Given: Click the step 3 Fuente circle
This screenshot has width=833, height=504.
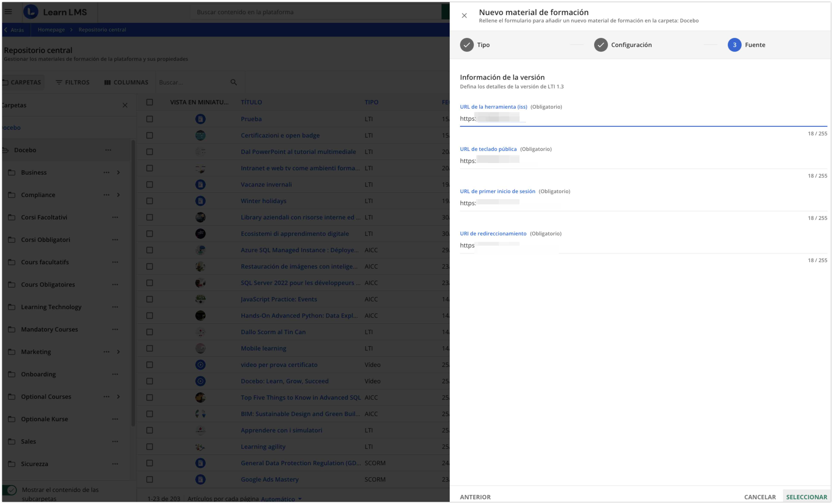Looking at the screenshot, I should pos(734,45).
